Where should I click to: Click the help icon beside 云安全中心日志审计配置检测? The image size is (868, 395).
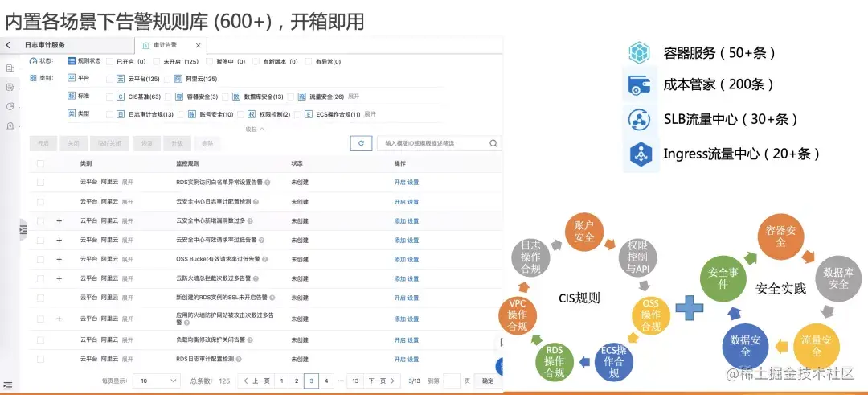[256, 202]
